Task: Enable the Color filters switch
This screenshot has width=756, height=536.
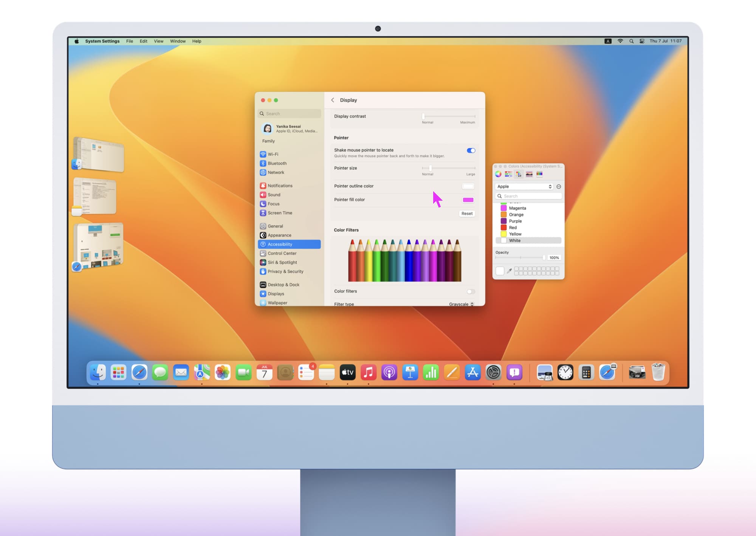Action: [x=471, y=291]
